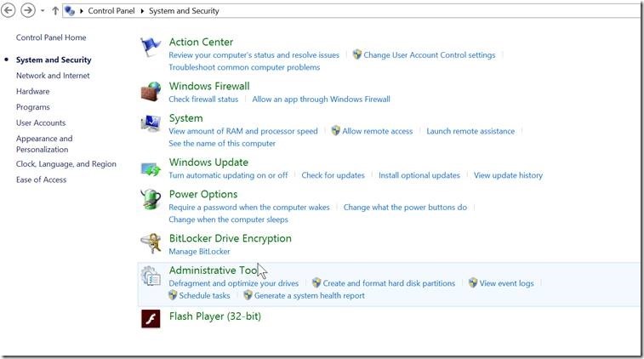This screenshot has width=644, height=359.
Task: Click Control Panel in the address bar
Action: pyautogui.click(x=111, y=11)
